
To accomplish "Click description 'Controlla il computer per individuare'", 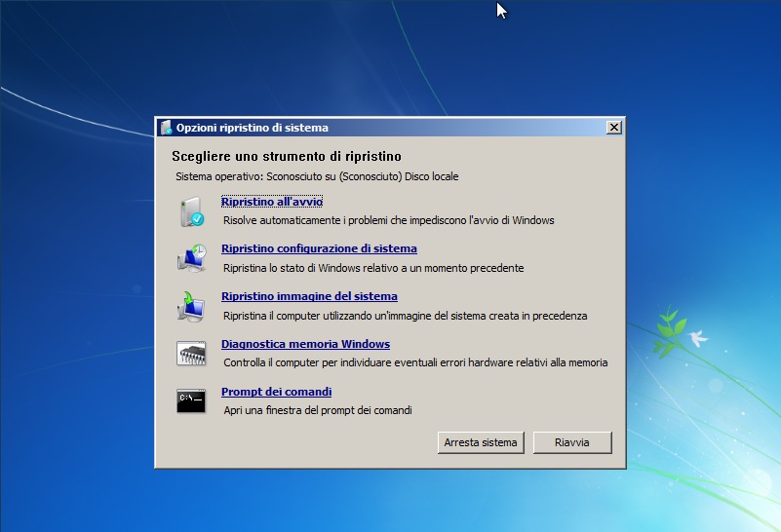I will [x=415, y=362].
